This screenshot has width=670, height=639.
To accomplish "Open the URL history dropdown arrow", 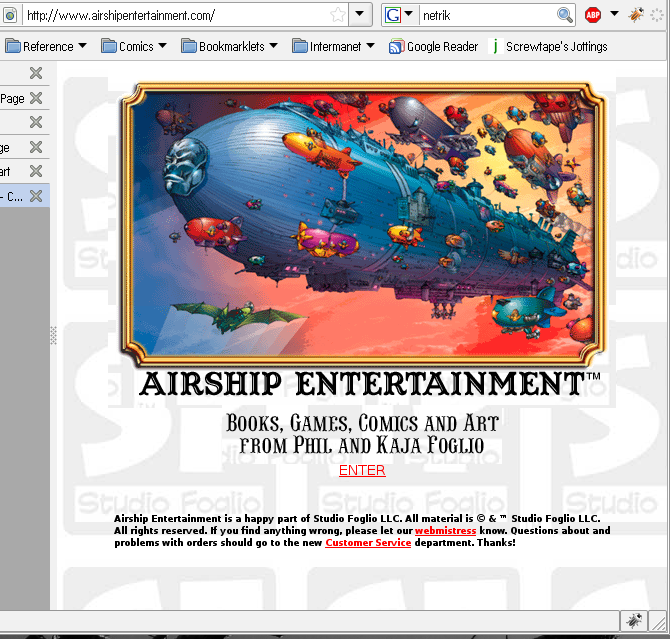I will 364,15.
